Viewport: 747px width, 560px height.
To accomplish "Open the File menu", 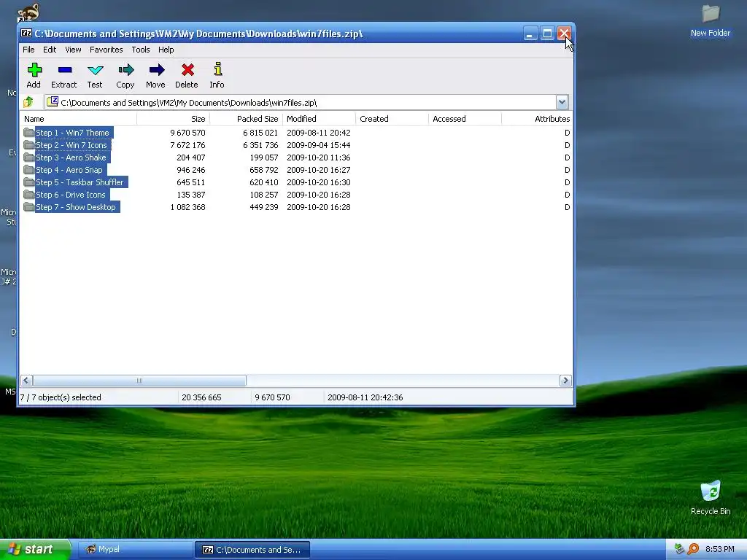I will coord(28,50).
